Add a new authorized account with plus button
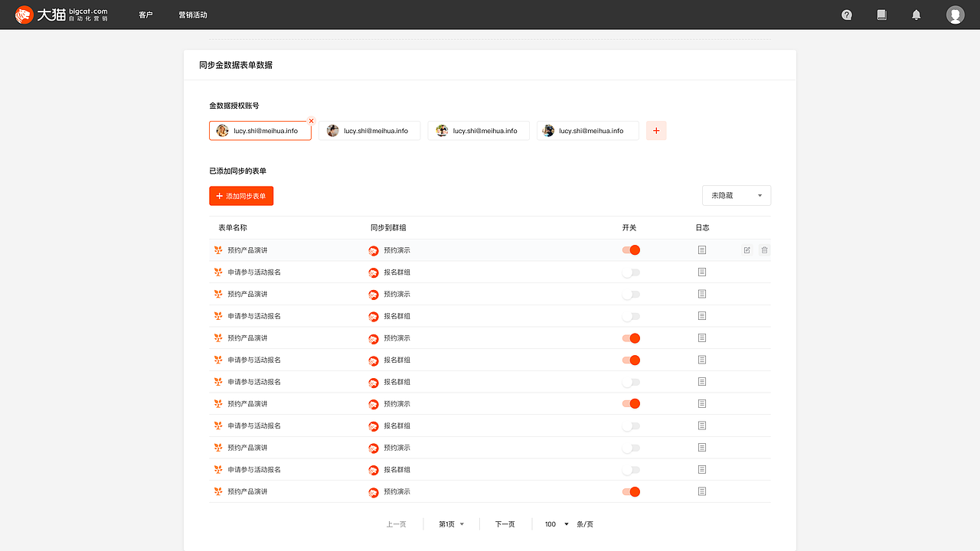The image size is (980, 551). pyautogui.click(x=656, y=131)
